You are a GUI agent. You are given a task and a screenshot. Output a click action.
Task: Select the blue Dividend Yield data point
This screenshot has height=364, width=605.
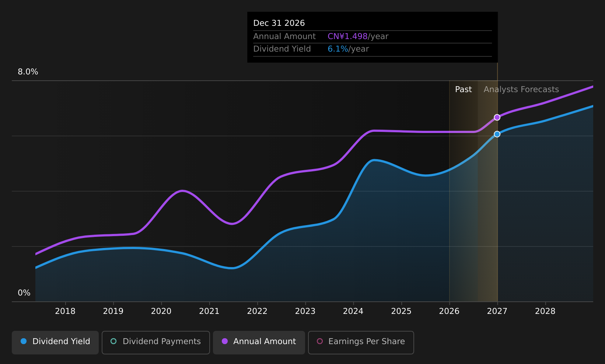click(497, 134)
